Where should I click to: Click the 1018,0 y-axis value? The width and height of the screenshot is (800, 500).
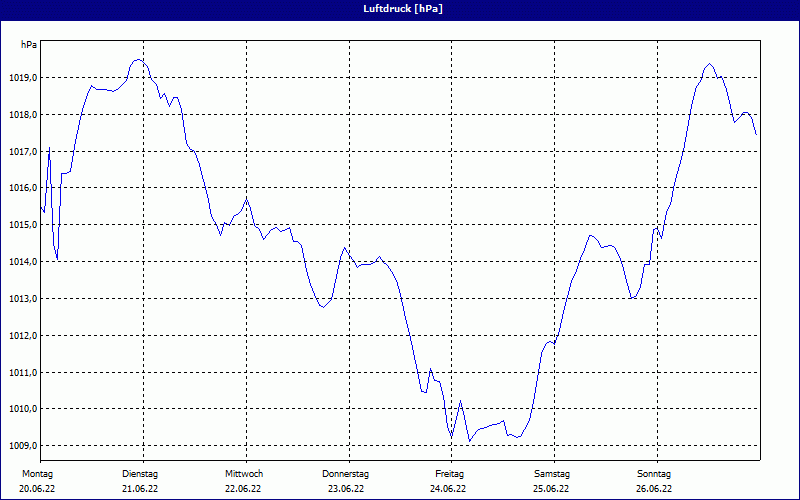point(21,115)
